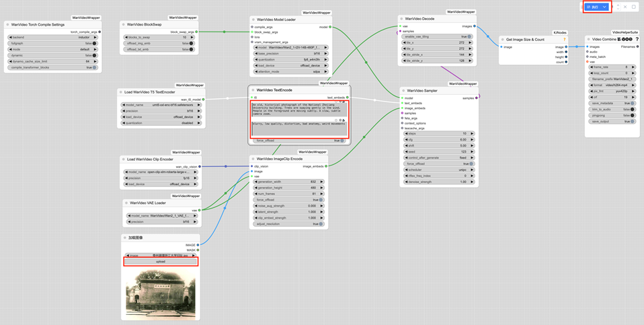Image resolution: width=644 pixels, height=325 pixels.
Task: Open the format video/h264-mp4 dropdown
Action: pos(612,85)
